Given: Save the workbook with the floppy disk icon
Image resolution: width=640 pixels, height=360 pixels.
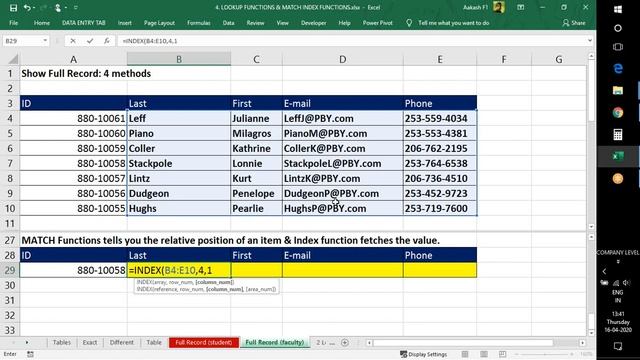Looking at the screenshot, I should [x=13, y=8].
